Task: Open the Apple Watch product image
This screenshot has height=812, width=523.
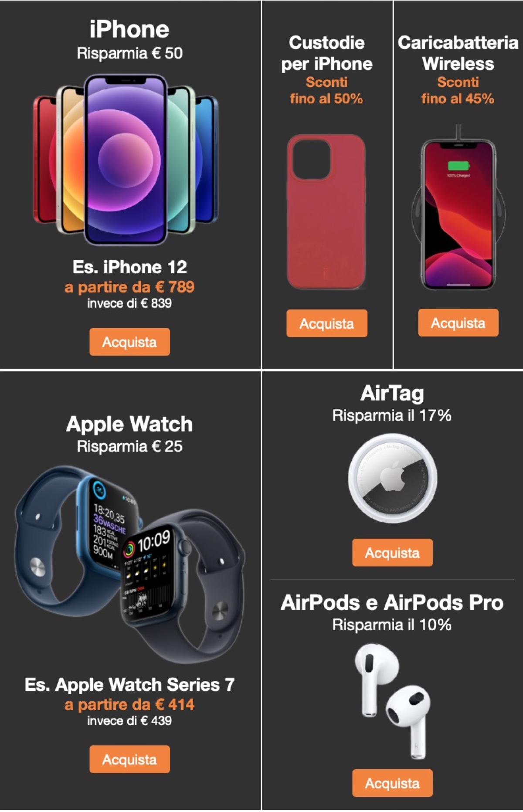Action: [x=130, y=565]
